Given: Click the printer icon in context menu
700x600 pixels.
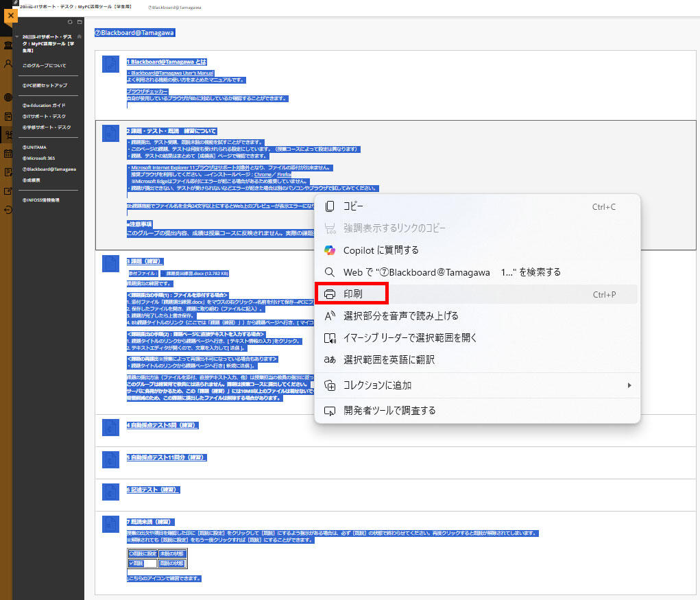Looking at the screenshot, I should (x=330, y=294).
